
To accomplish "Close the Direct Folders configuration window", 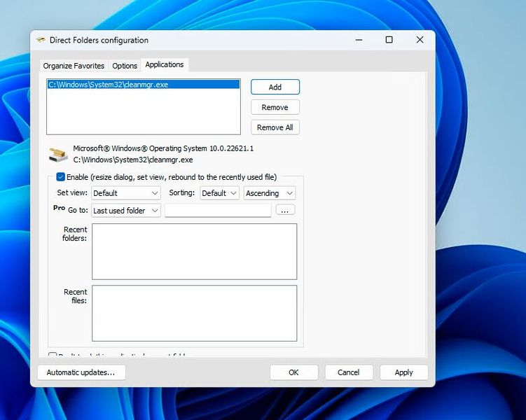I will 420,40.
